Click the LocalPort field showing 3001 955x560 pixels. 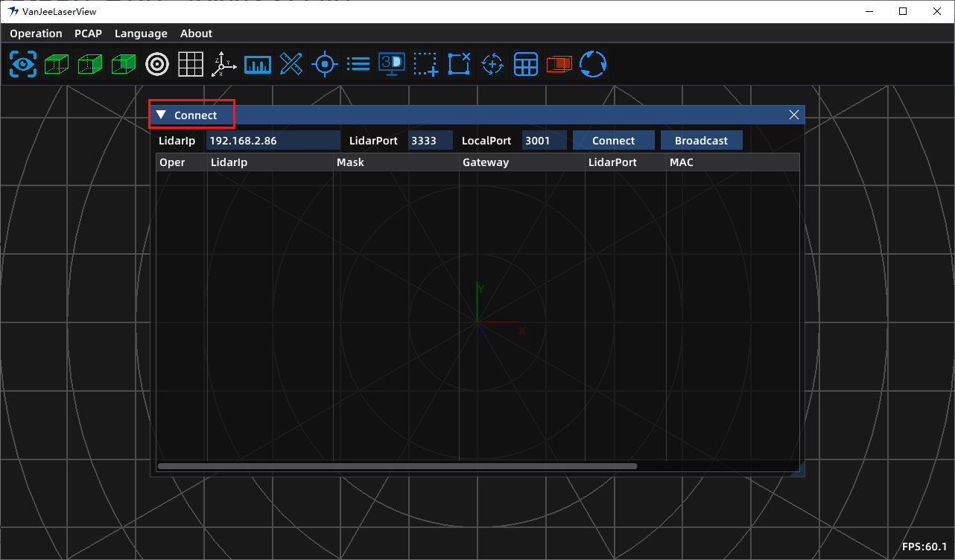545,141
